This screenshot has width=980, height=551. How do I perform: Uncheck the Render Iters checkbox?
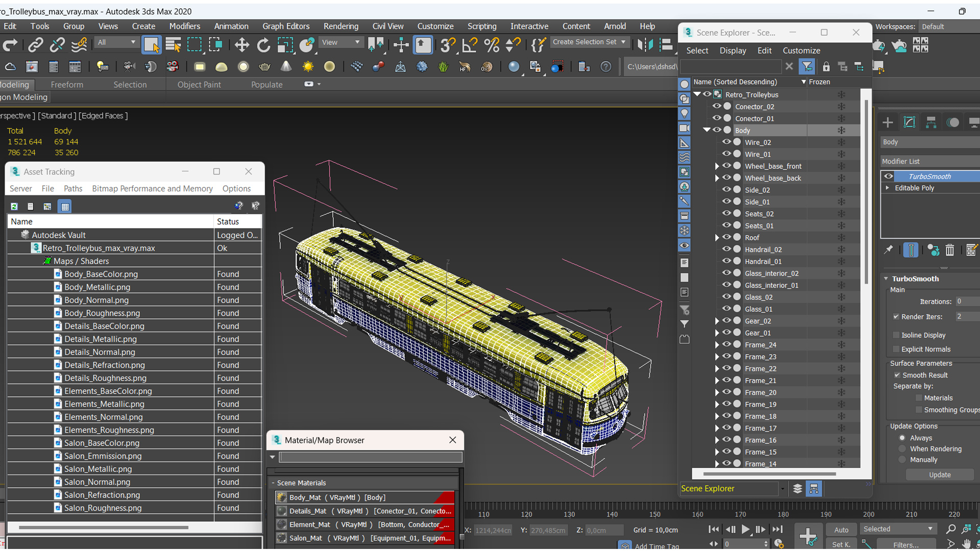coord(896,317)
